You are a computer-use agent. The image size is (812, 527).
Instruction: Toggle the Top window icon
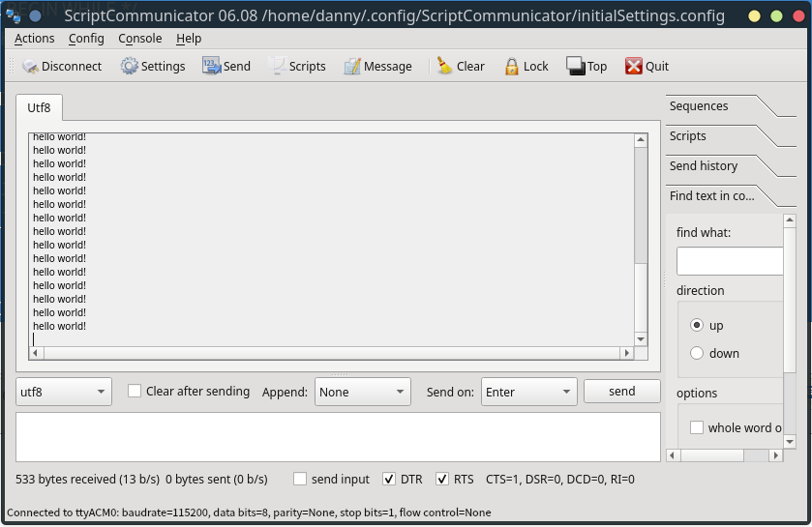575,66
